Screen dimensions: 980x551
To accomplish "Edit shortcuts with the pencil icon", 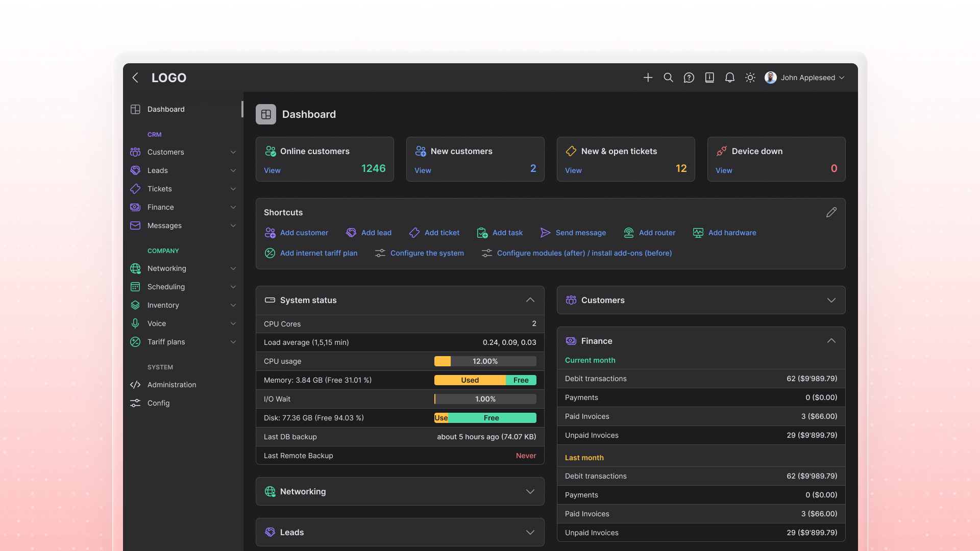I will [x=831, y=212].
